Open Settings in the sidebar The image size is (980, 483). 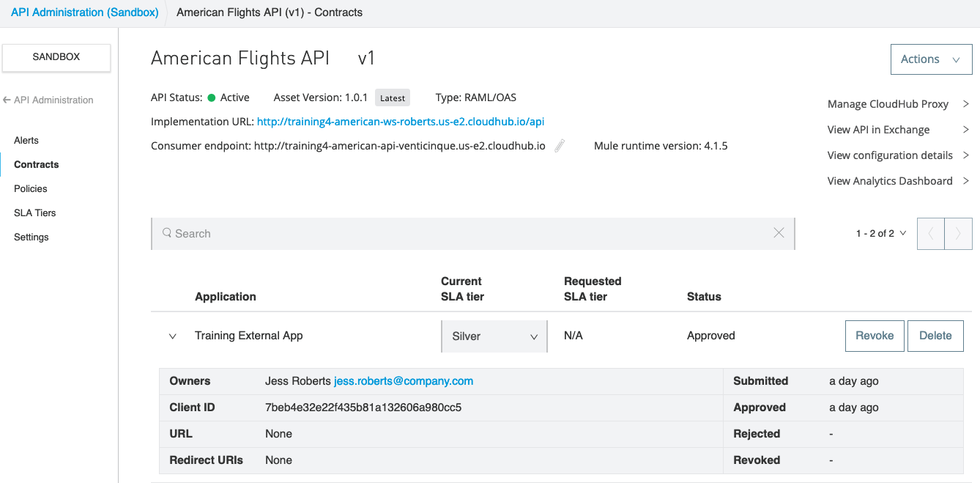[x=31, y=237]
